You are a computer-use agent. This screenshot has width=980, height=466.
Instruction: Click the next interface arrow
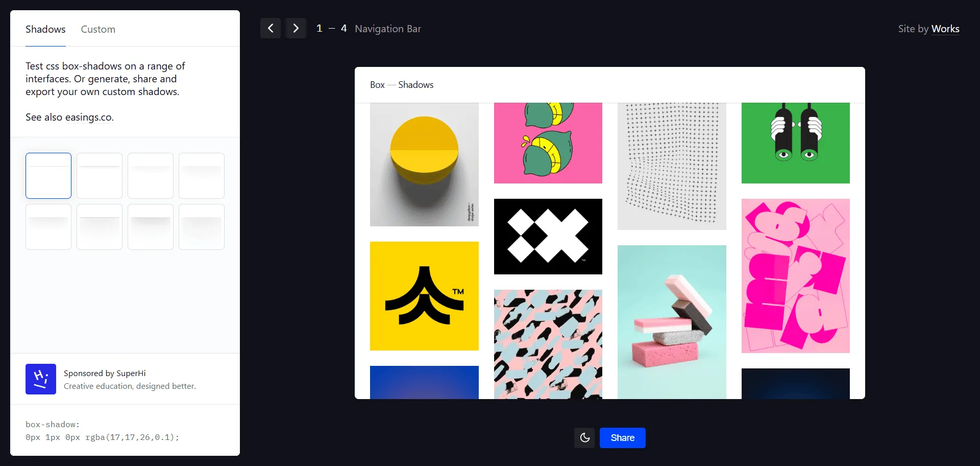(x=296, y=28)
